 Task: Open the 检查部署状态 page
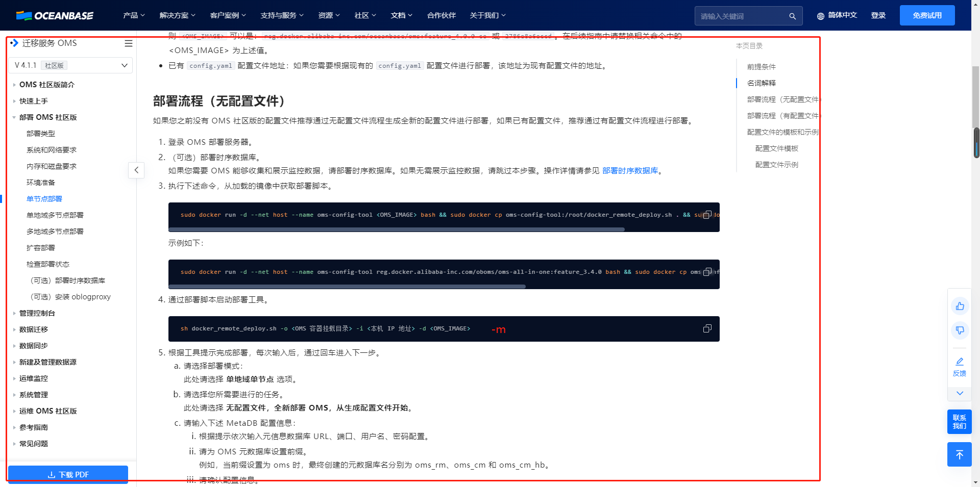(48, 264)
